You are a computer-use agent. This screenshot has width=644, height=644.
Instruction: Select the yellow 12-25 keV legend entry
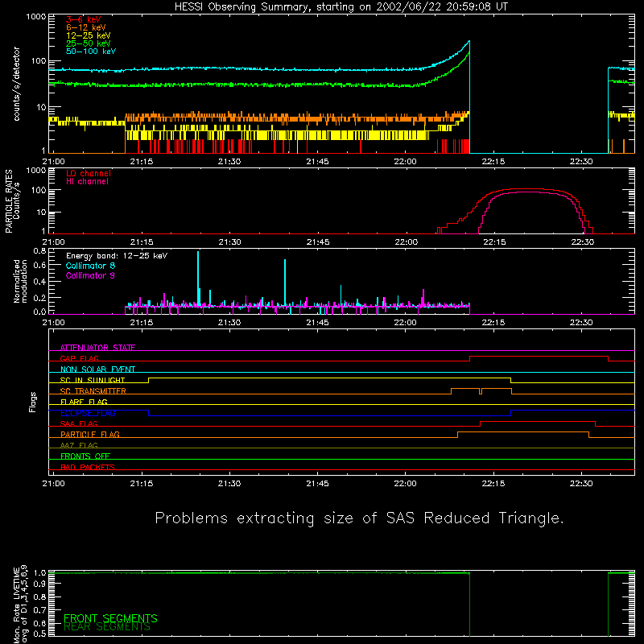pyautogui.click(x=89, y=35)
